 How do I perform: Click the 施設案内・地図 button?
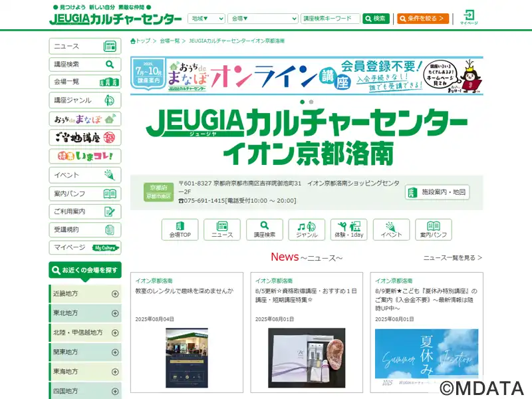pyautogui.click(x=437, y=192)
